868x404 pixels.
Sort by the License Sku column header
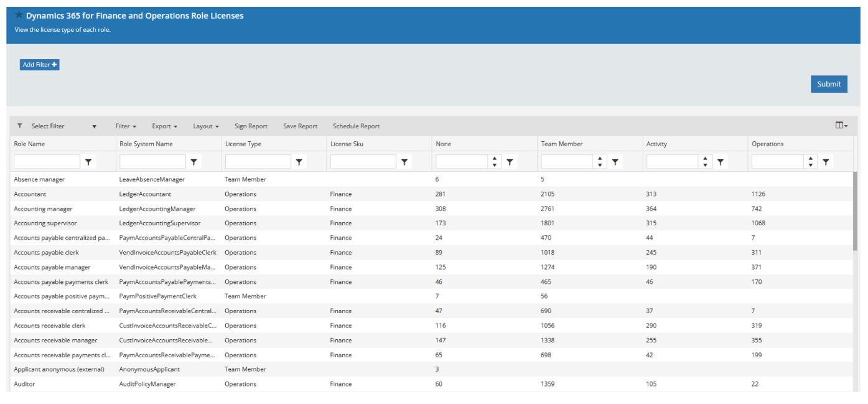point(347,144)
